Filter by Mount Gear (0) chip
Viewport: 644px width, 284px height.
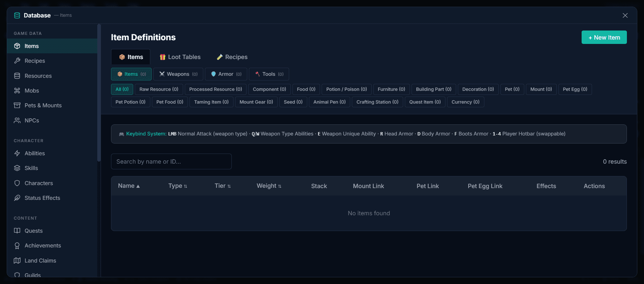tap(256, 102)
